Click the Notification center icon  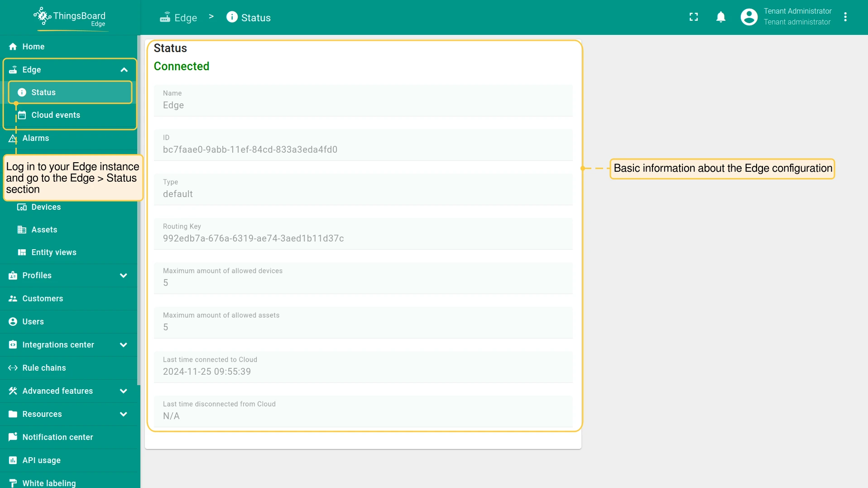pyautogui.click(x=13, y=437)
